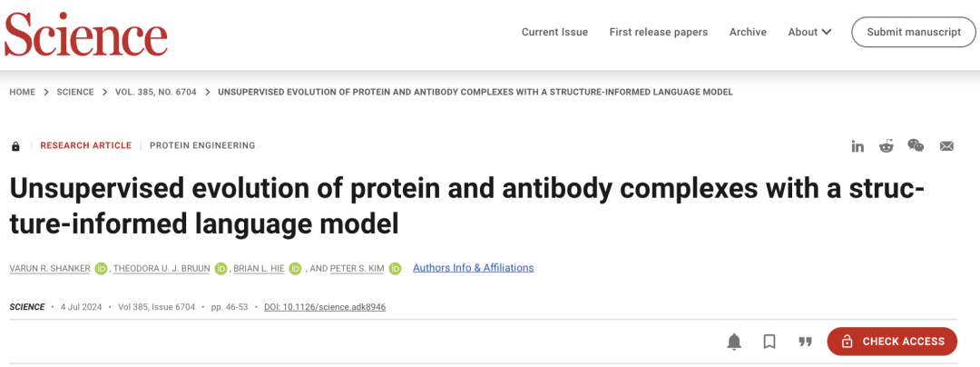
Task: Open citation tools via quotation-mark icon
Action: pyautogui.click(x=805, y=342)
